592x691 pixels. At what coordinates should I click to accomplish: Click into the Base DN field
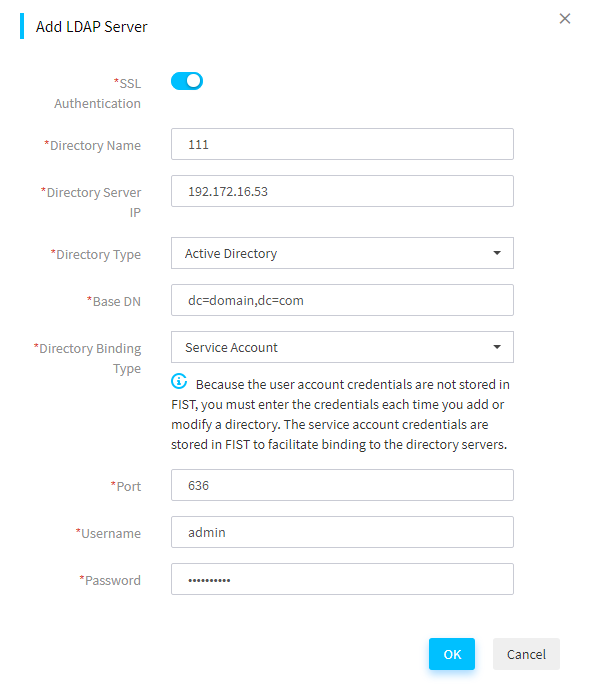(x=342, y=300)
